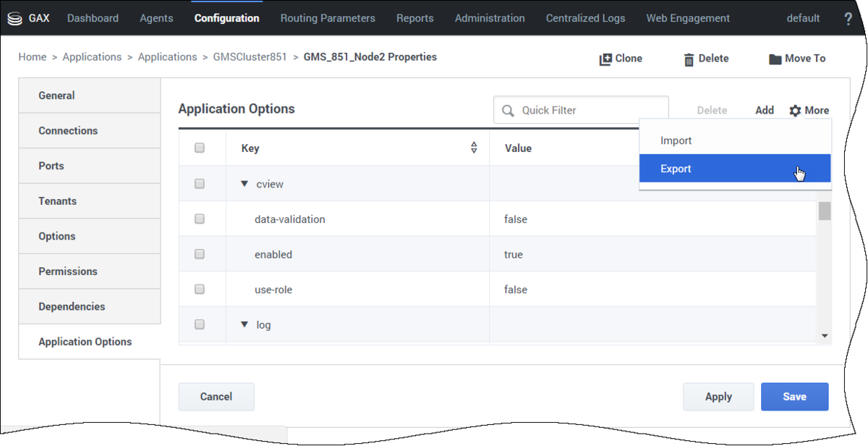Check the data-validation row checkbox
This screenshot has width=868, height=446.
pos(200,219)
